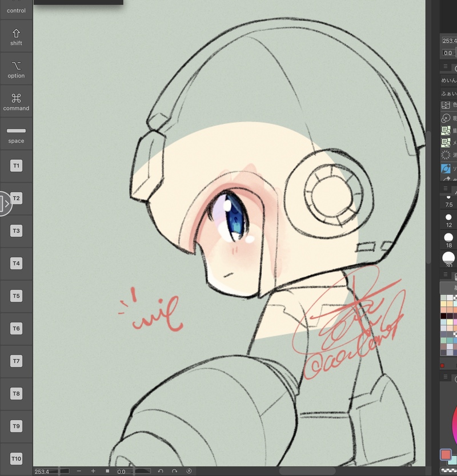
Task: Pick the pale yellow color set swatch
Action: pyautogui.click(x=450, y=322)
